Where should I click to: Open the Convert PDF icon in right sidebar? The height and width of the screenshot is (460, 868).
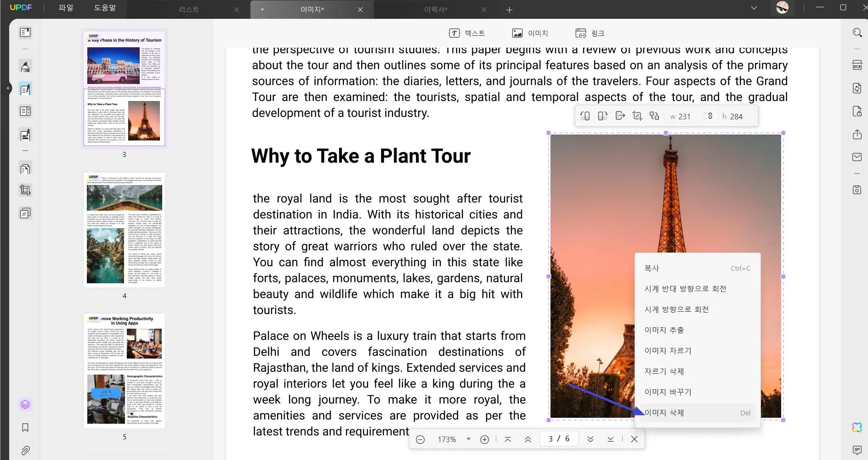coord(857,88)
